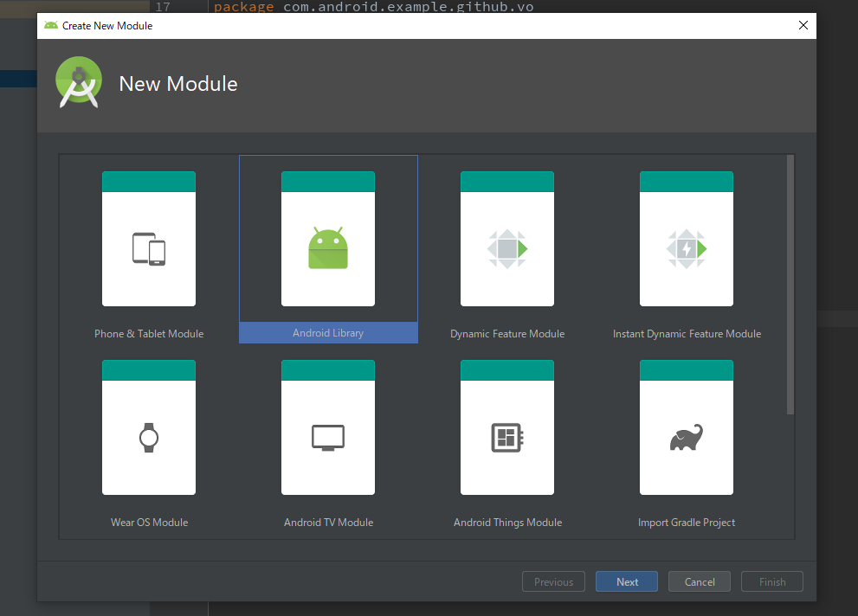
Task: Click the Next button
Action: point(627,582)
